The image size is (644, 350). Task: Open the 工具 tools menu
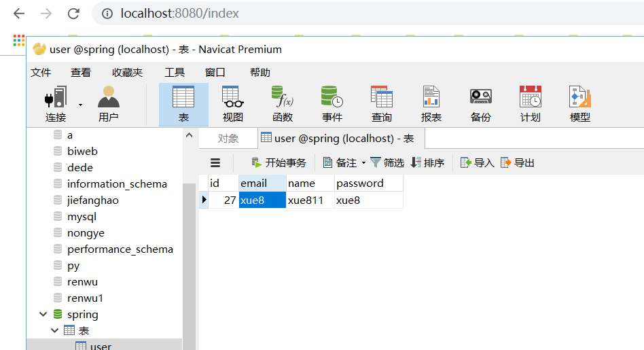[175, 73]
